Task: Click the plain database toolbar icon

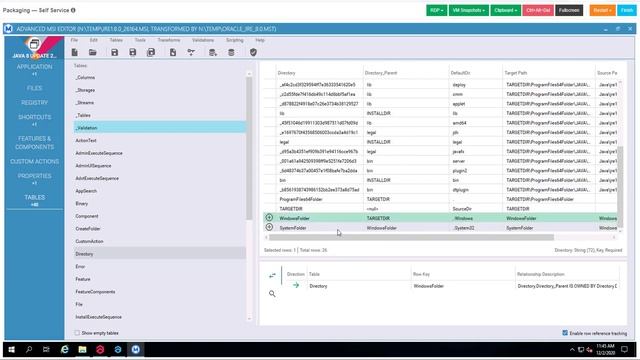Action: tap(231, 52)
